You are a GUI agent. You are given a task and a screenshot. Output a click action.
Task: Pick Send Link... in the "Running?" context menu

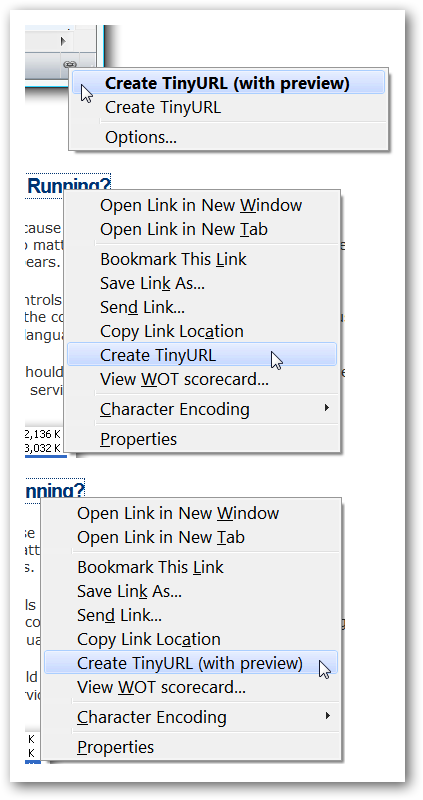point(142,307)
